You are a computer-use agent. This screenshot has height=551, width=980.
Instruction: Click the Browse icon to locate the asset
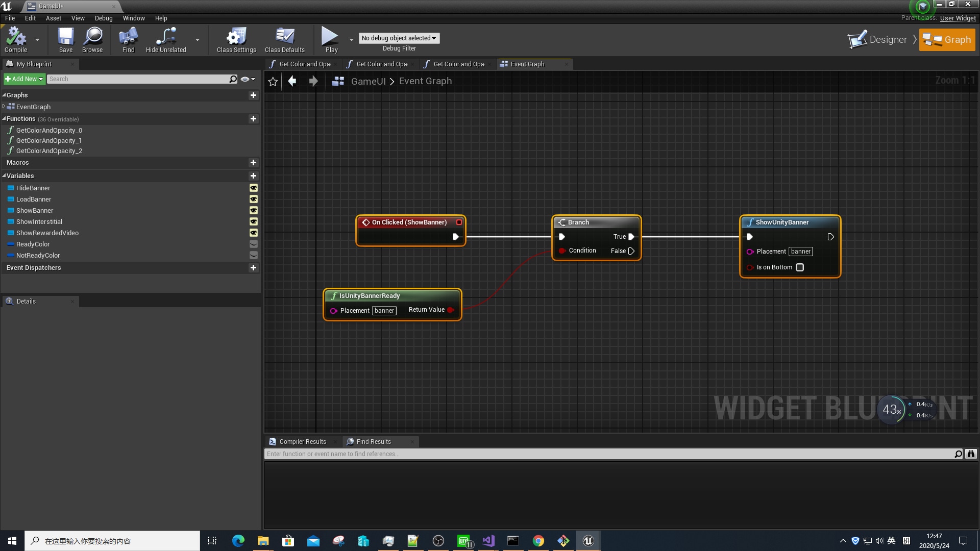pyautogui.click(x=92, y=39)
